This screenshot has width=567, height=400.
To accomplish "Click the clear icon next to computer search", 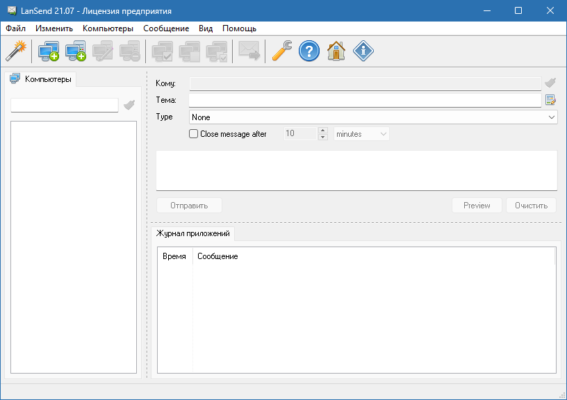I will [x=129, y=105].
